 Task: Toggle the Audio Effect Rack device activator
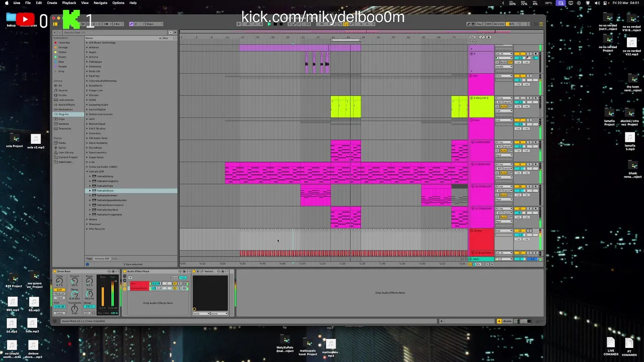[125, 271]
